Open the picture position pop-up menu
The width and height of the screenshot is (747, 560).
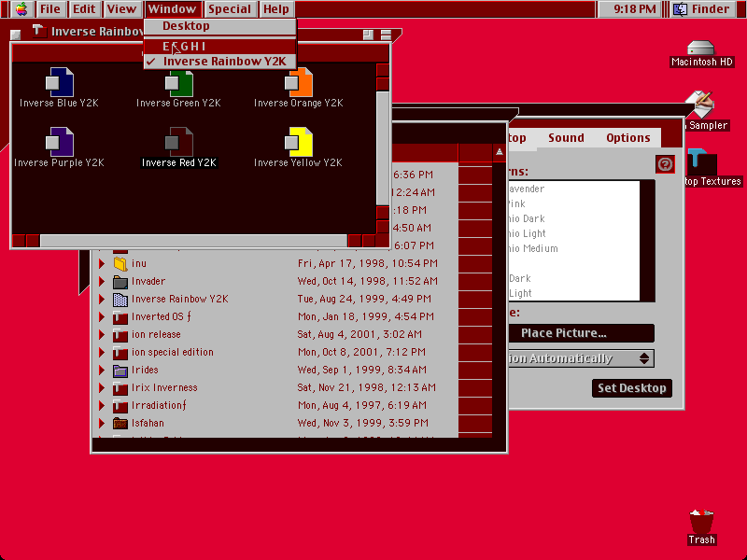[581, 358]
